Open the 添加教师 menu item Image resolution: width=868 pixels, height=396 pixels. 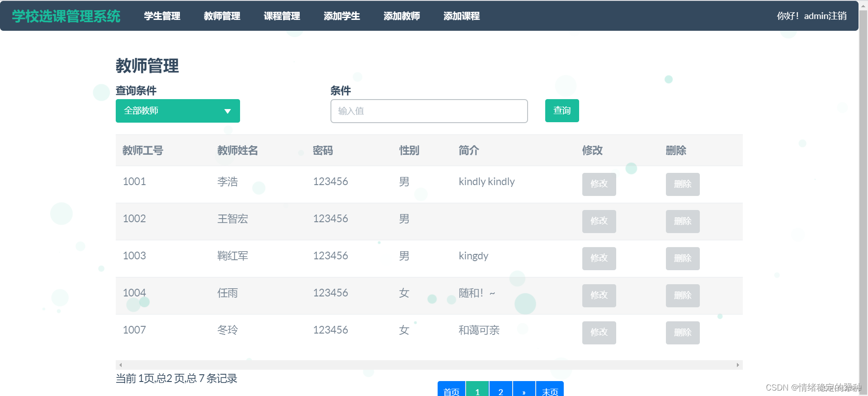(401, 16)
